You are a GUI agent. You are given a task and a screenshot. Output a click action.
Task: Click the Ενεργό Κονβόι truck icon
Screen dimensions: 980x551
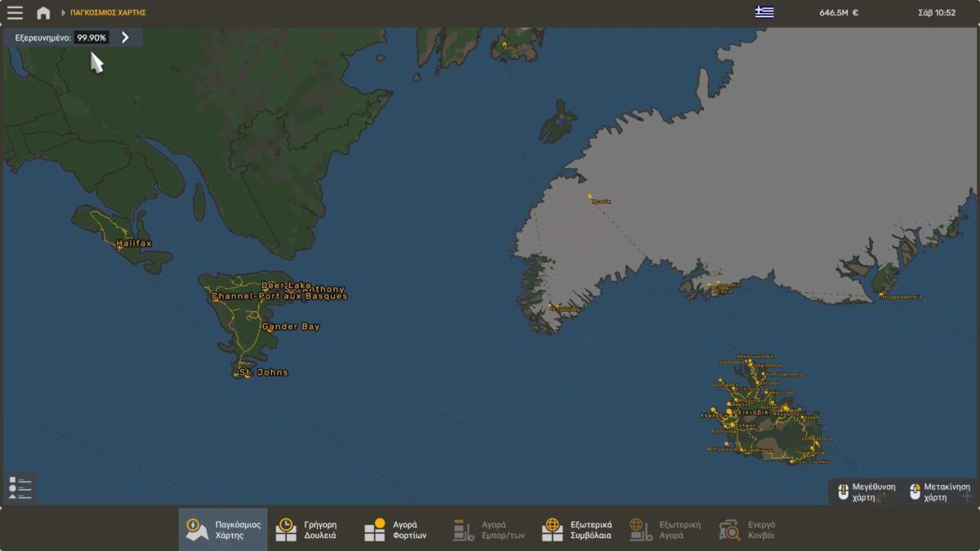[729, 529]
